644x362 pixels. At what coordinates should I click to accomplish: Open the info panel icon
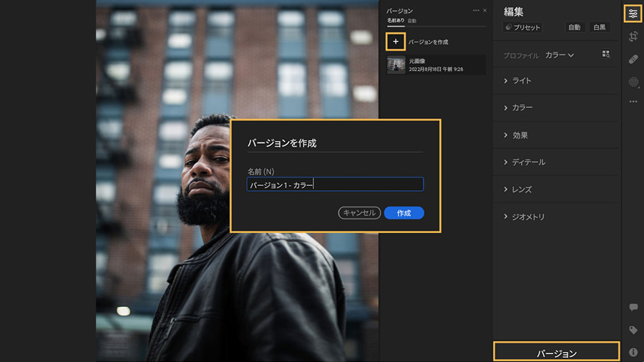pos(633,352)
